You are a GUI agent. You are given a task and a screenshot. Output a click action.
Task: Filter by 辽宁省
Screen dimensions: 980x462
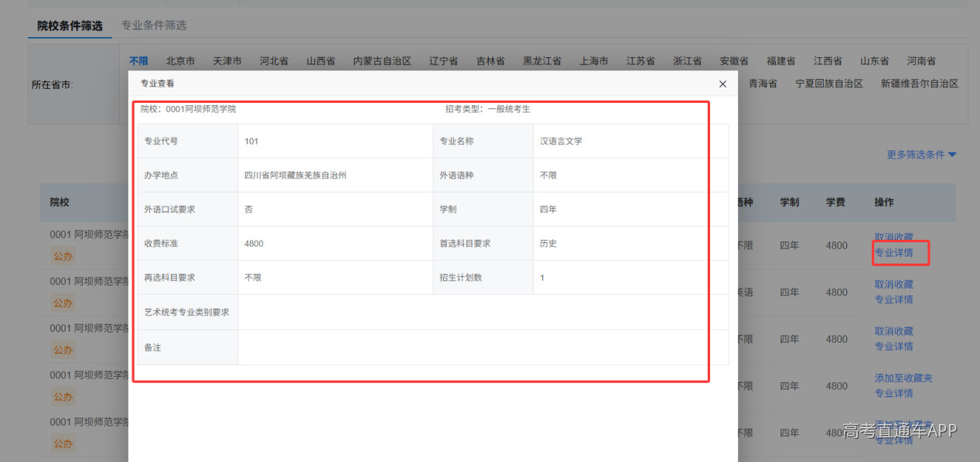click(x=443, y=60)
